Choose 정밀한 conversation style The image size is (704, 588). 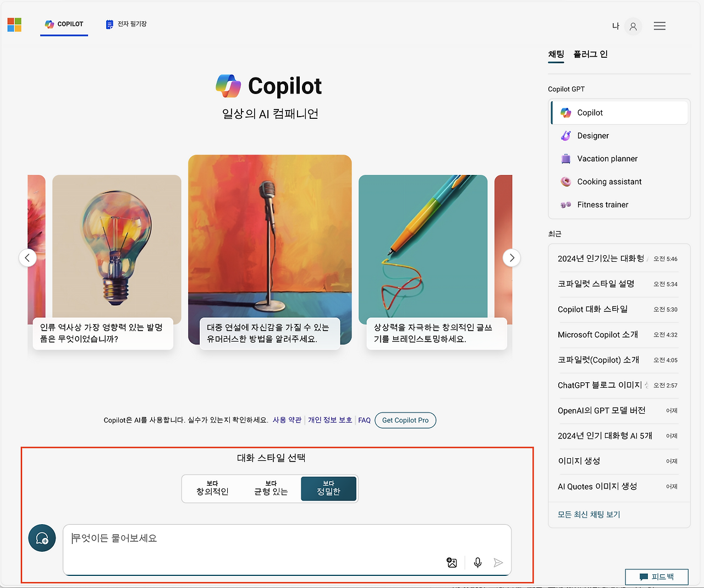click(x=329, y=488)
